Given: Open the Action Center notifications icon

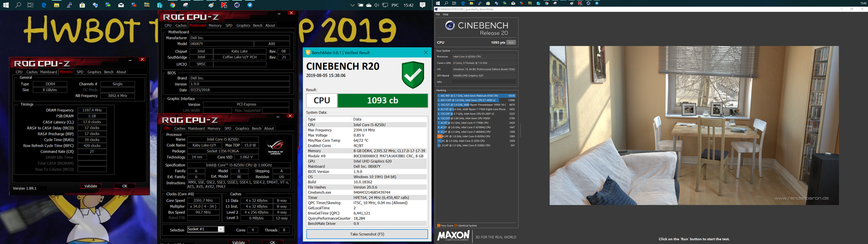Looking at the screenshot, I should point(423,5).
